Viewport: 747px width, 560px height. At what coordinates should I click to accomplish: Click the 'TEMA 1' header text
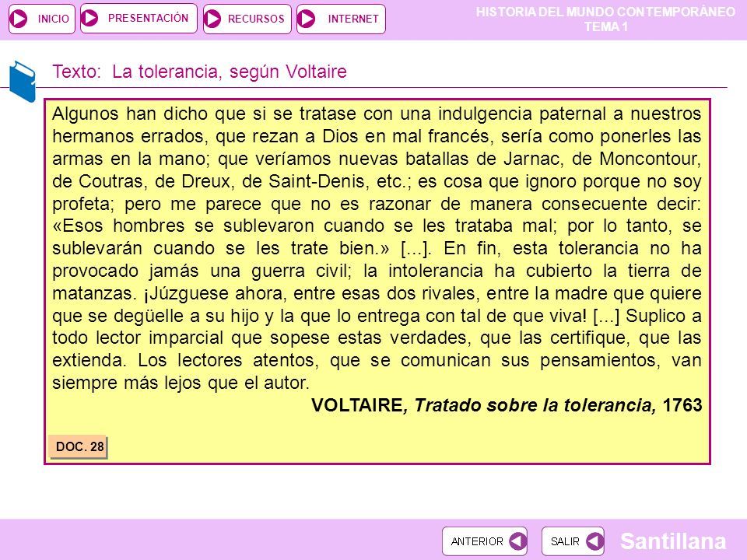point(606,26)
